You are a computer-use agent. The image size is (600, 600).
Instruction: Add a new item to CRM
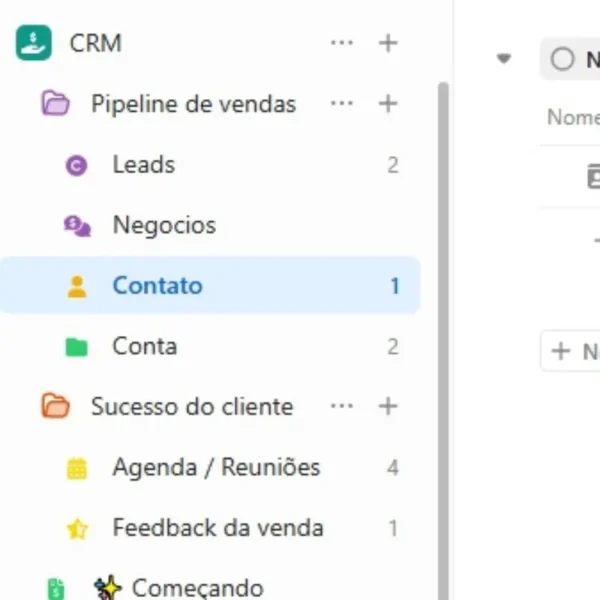pyautogui.click(x=388, y=43)
